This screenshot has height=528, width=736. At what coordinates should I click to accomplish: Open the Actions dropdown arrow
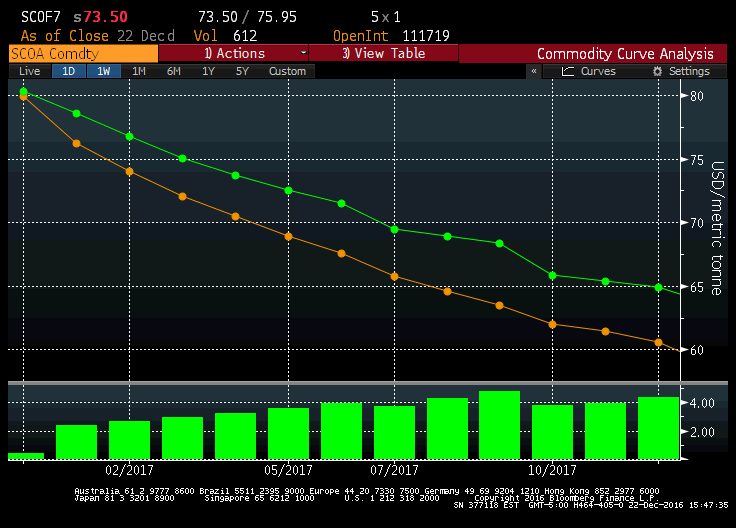303,53
